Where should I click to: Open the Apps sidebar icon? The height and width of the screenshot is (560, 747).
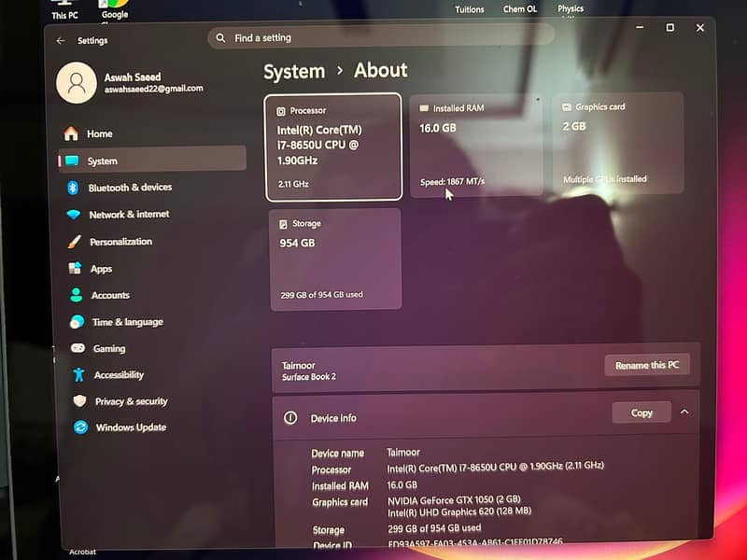tap(76, 269)
